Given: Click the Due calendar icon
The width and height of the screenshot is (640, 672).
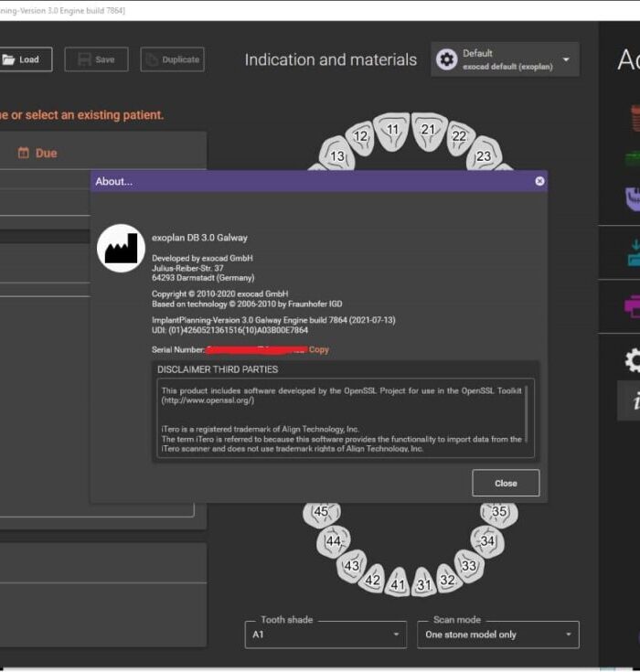Looking at the screenshot, I should [x=23, y=153].
